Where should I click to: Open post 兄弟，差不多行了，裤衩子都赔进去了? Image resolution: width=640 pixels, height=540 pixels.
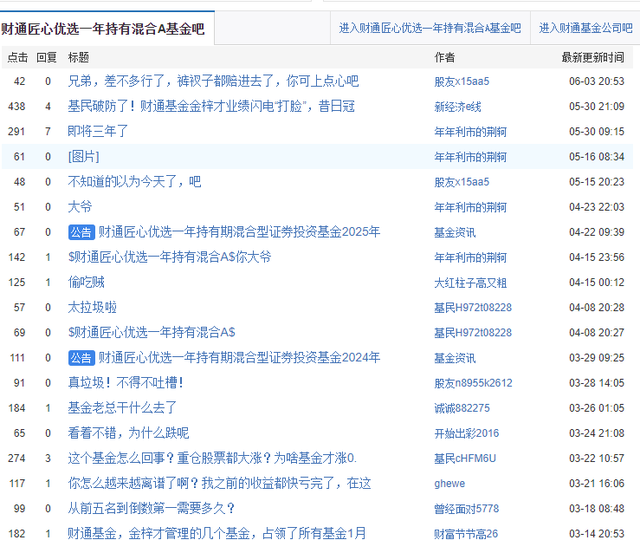213,81
